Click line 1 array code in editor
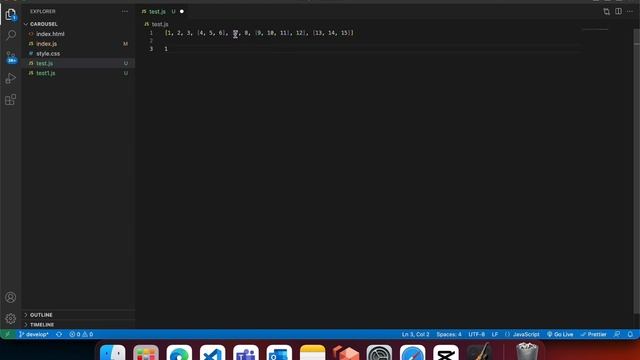This screenshot has width=640, height=360. point(259,33)
